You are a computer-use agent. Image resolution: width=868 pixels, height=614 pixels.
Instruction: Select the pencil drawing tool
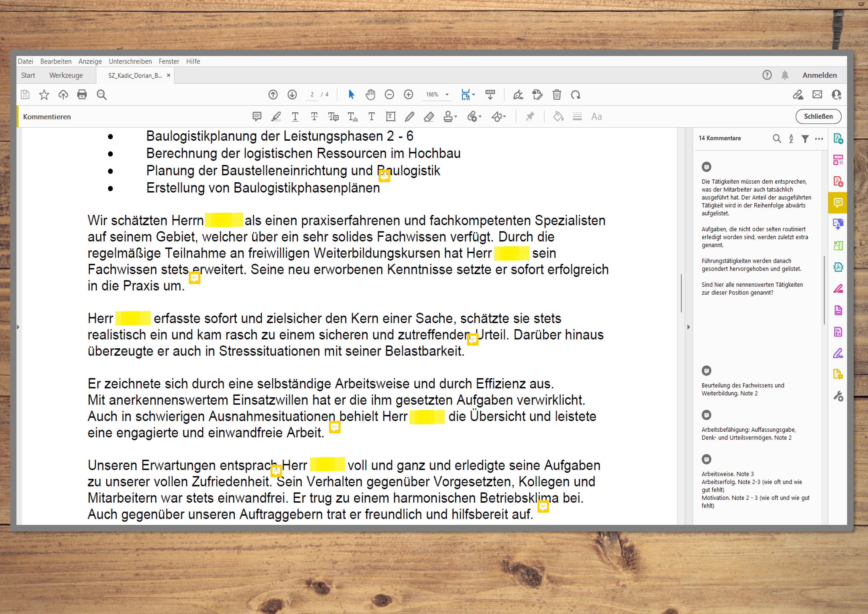coord(409,117)
